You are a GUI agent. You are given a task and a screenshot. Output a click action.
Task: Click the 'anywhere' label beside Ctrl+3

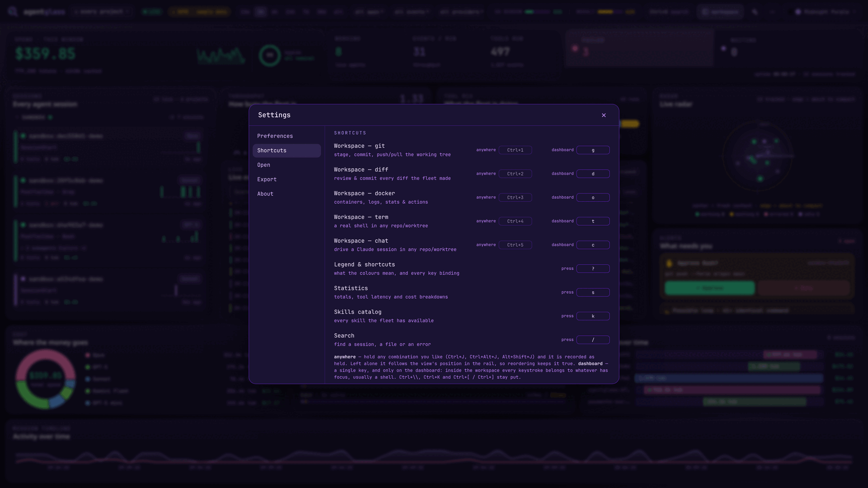(486, 197)
